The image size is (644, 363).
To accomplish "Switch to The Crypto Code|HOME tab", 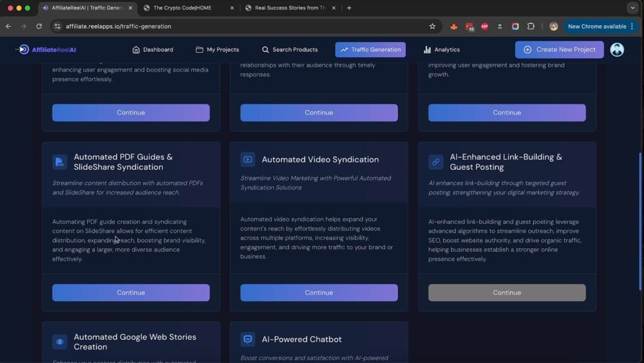I will click(188, 8).
